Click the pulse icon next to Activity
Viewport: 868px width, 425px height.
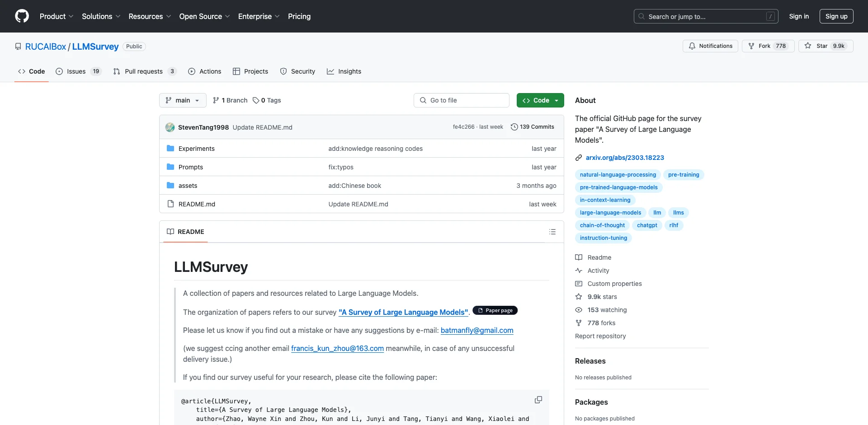point(579,271)
